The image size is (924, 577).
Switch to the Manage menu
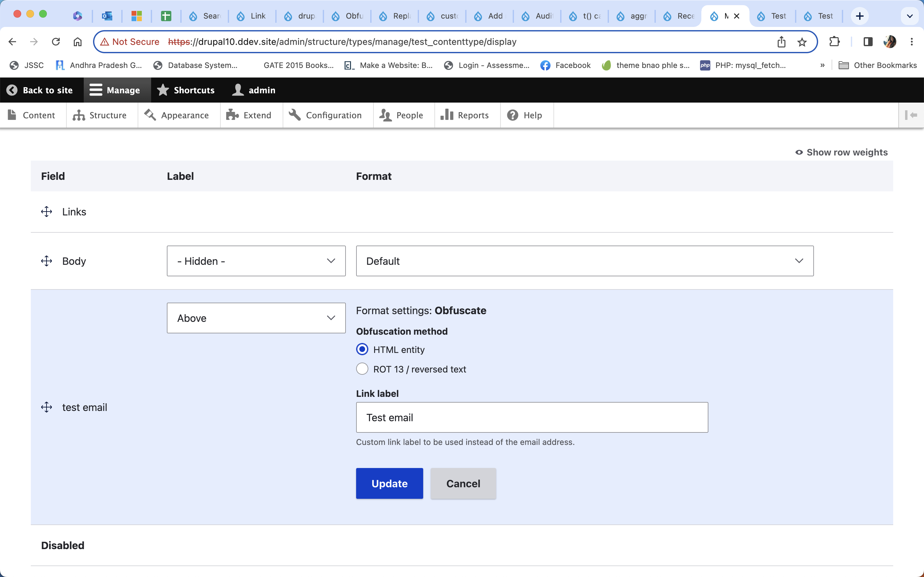pyautogui.click(x=116, y=90)
